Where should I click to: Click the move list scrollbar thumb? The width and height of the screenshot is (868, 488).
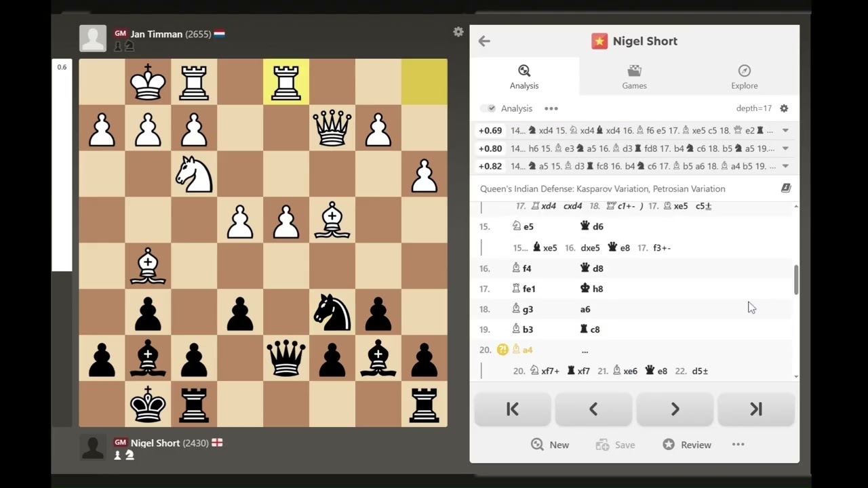[796, 280]
